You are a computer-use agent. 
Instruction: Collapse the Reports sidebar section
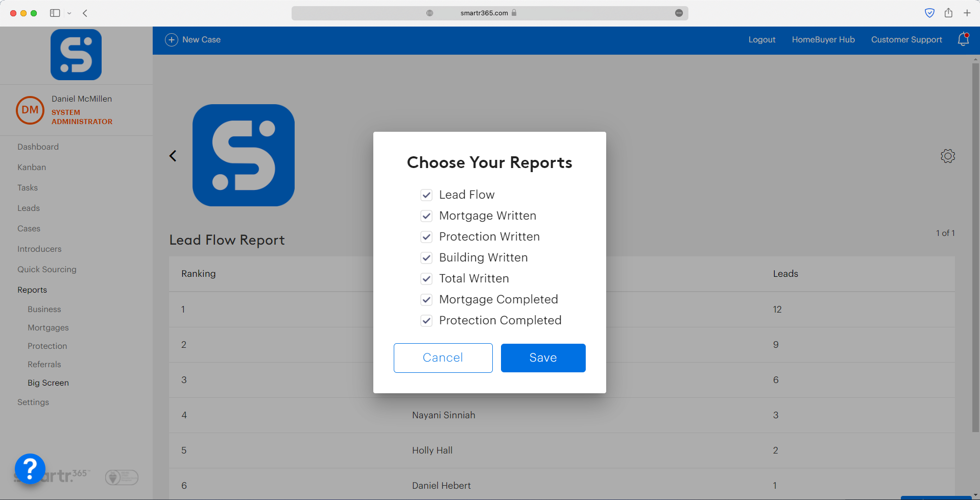pos(32,290)
